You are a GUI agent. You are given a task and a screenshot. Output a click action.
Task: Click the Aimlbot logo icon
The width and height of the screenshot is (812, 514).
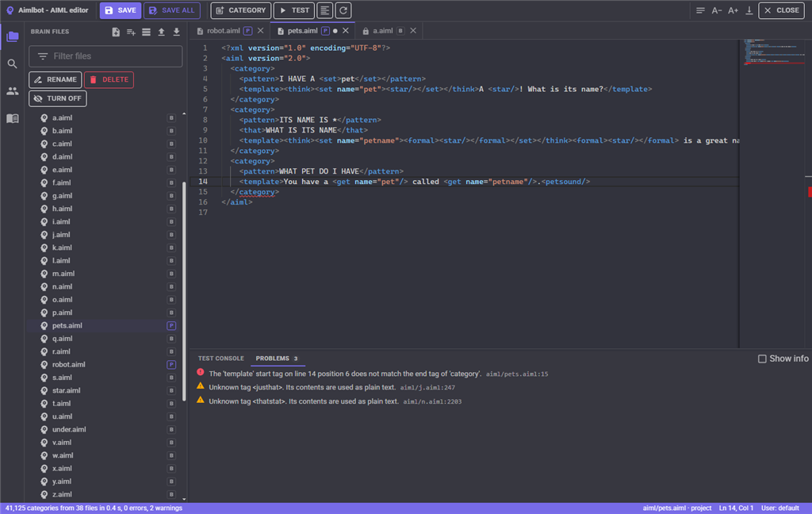click(x=10, y=10)
